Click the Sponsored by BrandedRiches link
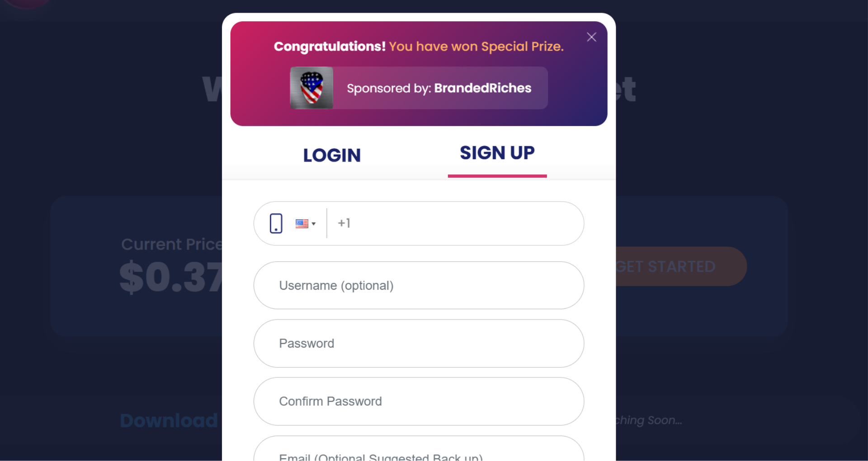This screenshot has height=461, width=868. pyautogui.click(x=438, y=88)
